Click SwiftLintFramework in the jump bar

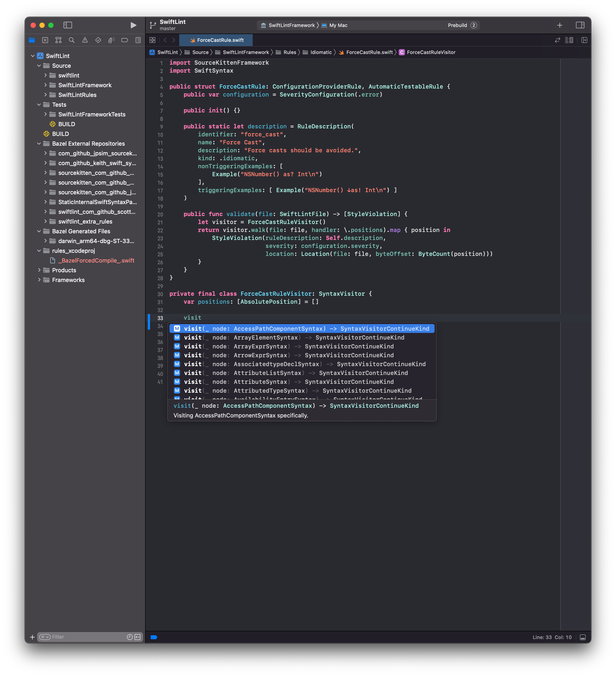coord(242,52)
